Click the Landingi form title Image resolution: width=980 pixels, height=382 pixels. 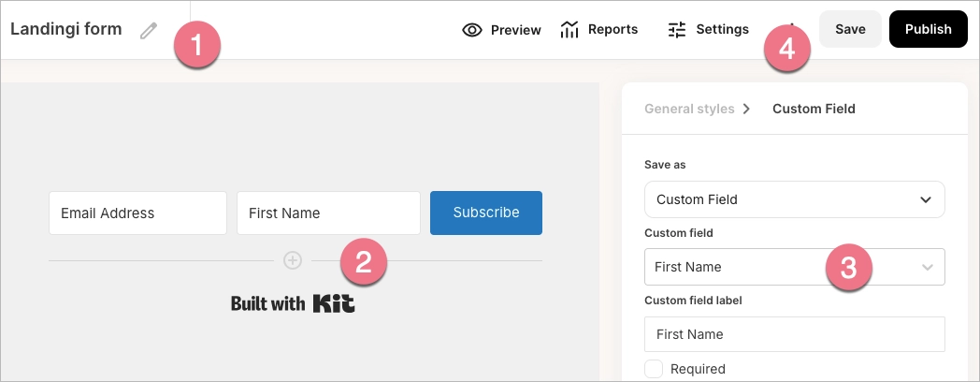click(x=66, y=29)
